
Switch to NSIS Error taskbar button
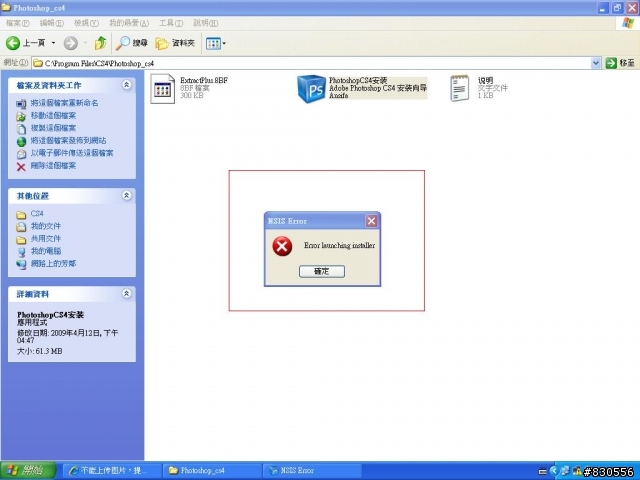(x=311, y=471)
